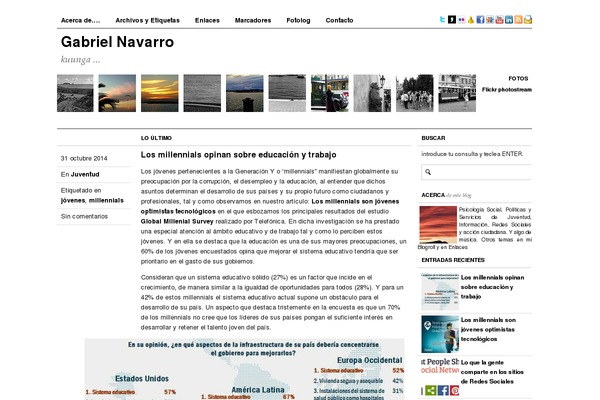Click the Gabriel Navarro site title
The height and width of the screenshot is (400, 600).
coord(117,42)
